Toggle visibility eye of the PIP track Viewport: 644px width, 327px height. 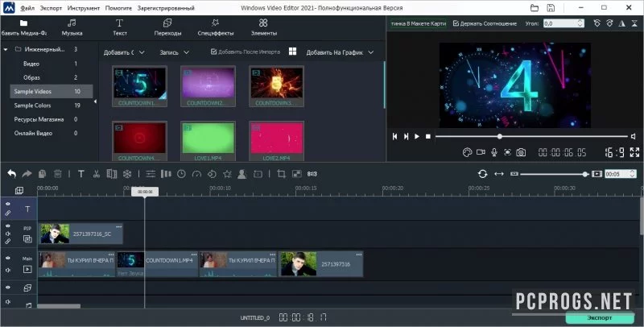[8, 226]
